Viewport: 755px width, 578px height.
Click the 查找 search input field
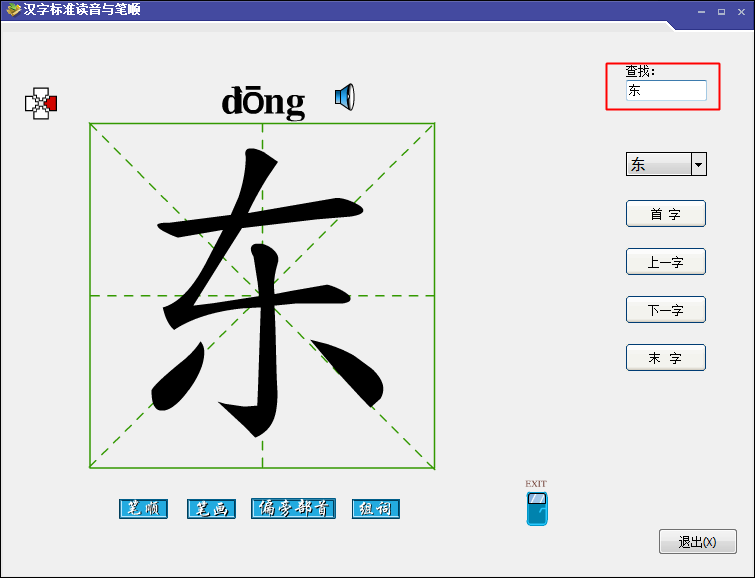[666, 91]
